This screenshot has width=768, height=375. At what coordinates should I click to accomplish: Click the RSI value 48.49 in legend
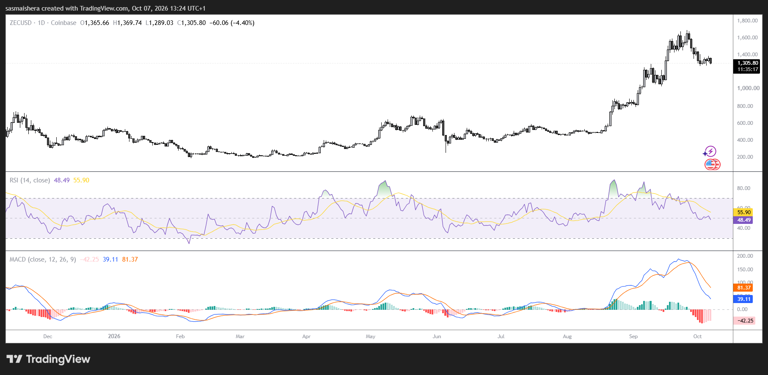[61, 180]
